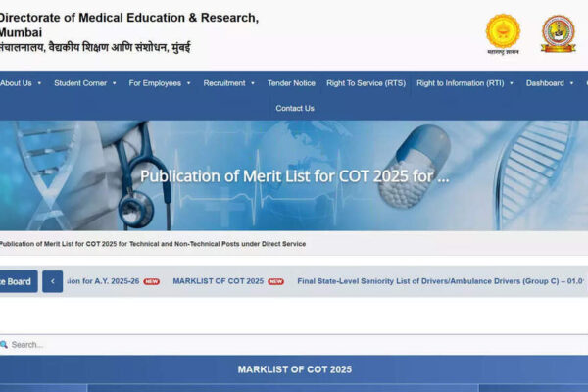This screenshot has height=392, width=588.
Task: Click the MARKLIST OF COT 2025 table header
Action: click(294, 369)
